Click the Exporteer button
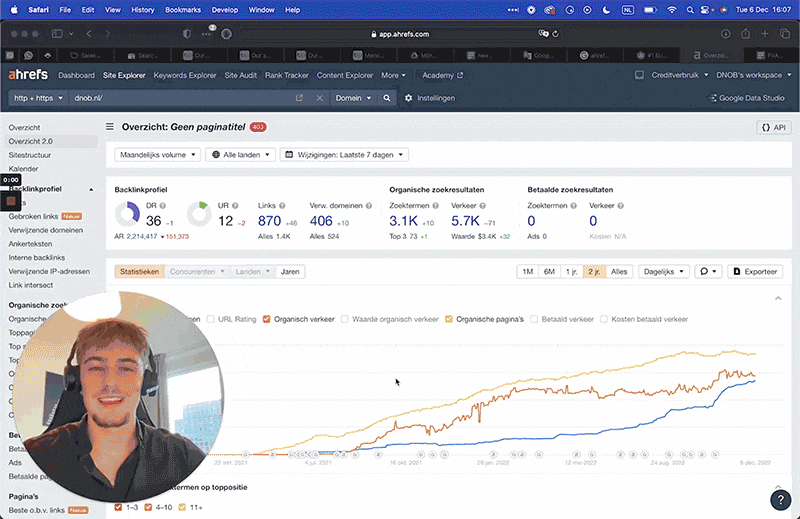The height and width of the screenshot is (519, 800). coord(755,271)
